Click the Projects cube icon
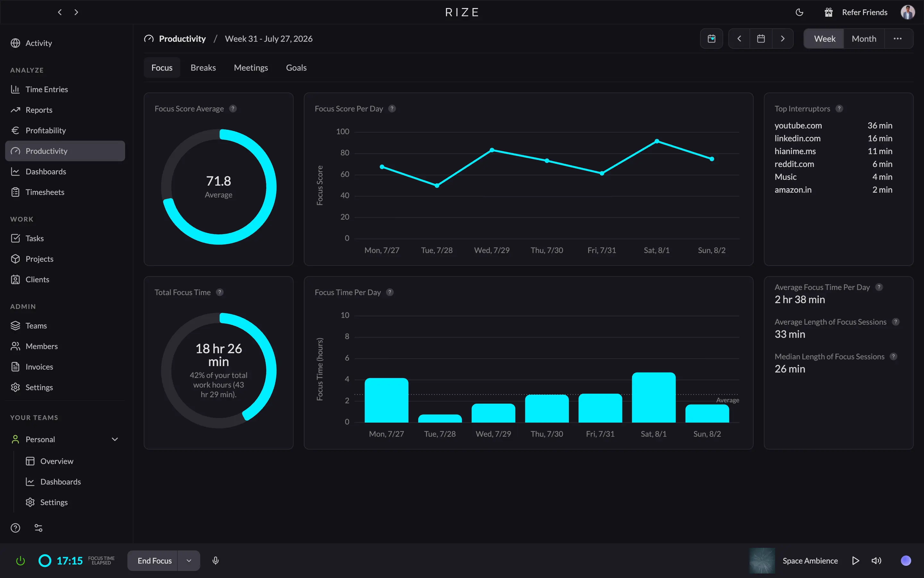 coord(15,259)
